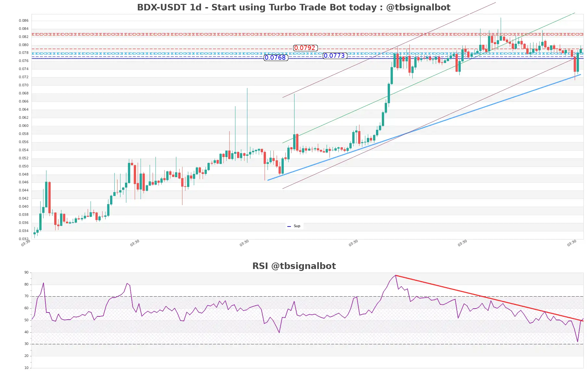
Task: Click the 0.072 price axis label
Action: pyautogui.click(x=24, y=77)
